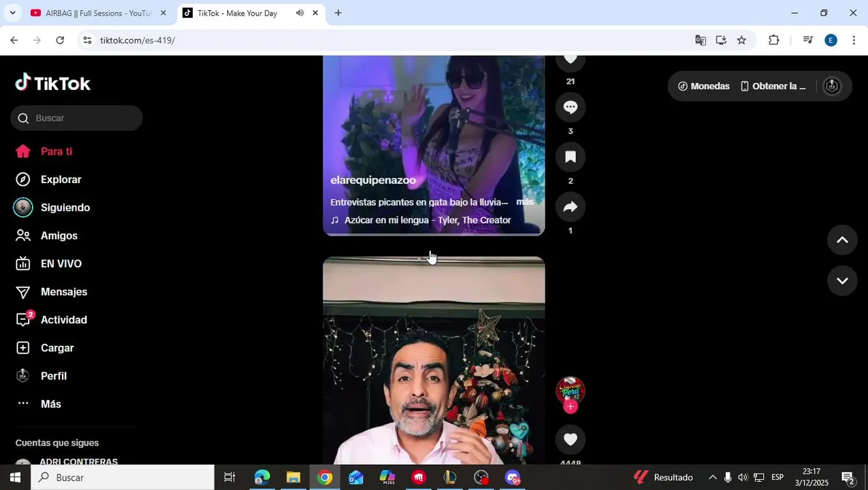Open media controls icon in Chrome
This screenshot has height=490, width=868.
pos(807,40)
